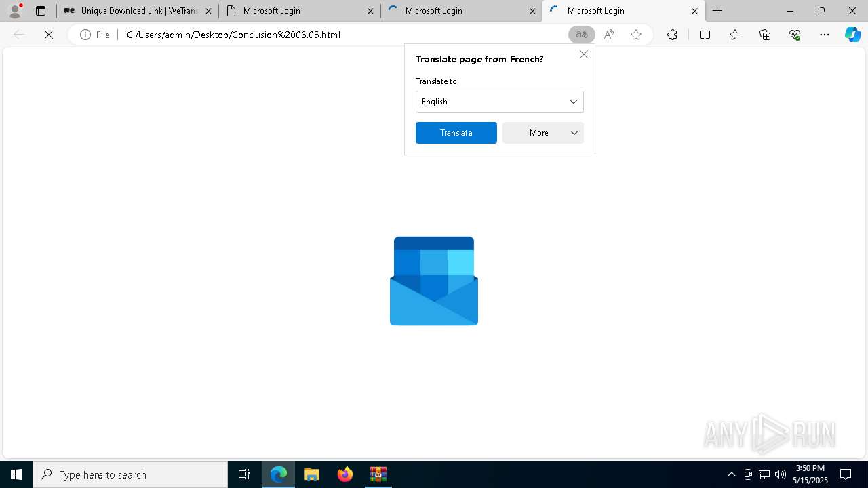Open the Favorites list icon
This screenshot has width=868, height=488.
click(x=735, y=35)
